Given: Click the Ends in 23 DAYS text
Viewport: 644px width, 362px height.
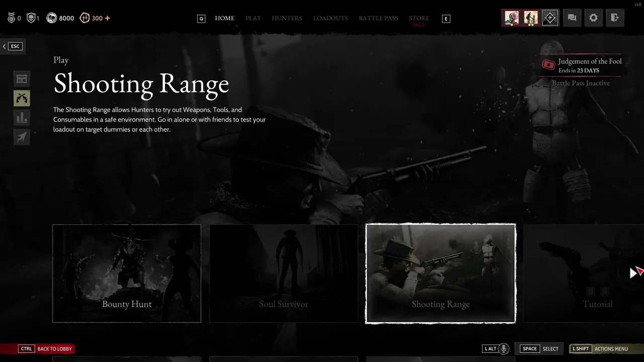Looking at the screenshot, I should pos(579,71).
